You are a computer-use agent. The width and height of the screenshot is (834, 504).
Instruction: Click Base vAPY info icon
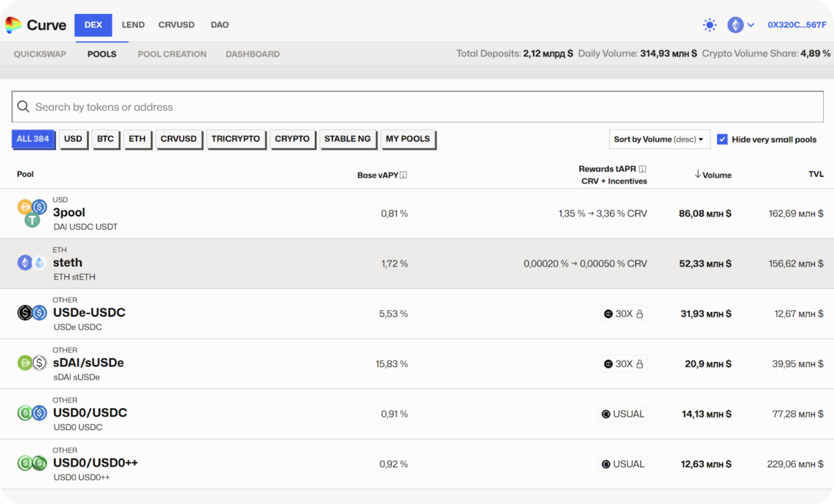click(403, 175)
